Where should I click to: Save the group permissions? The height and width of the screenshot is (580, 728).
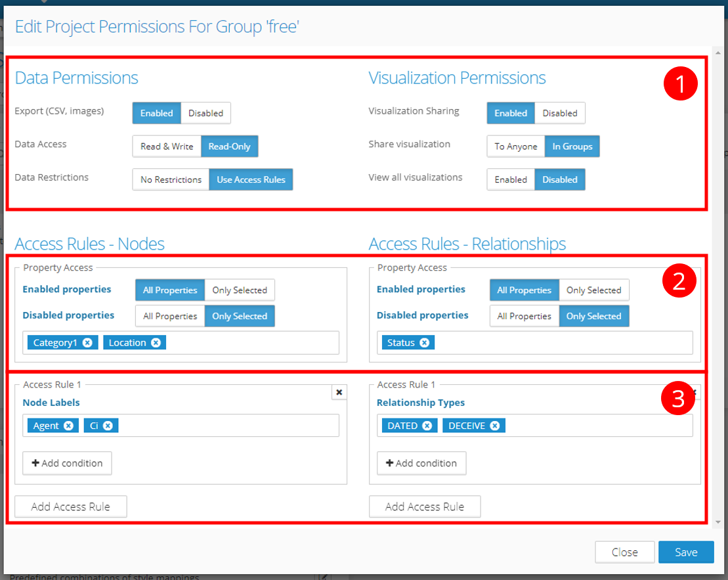point(685,552)
